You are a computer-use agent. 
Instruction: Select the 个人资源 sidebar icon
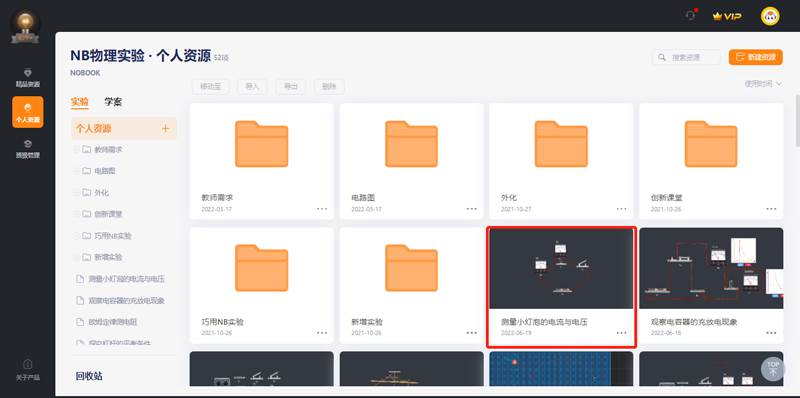[x=28, y=112]
